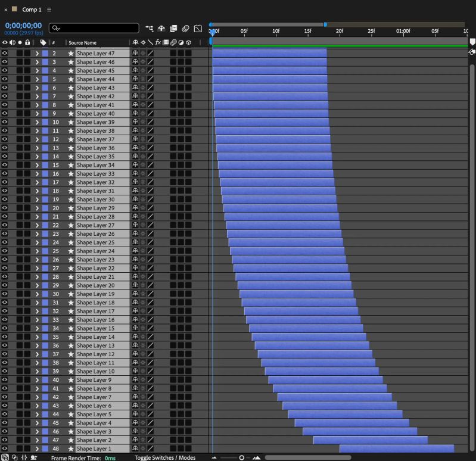Hide Shape Layer 47 with eye toggle

[x=5, y=53]
